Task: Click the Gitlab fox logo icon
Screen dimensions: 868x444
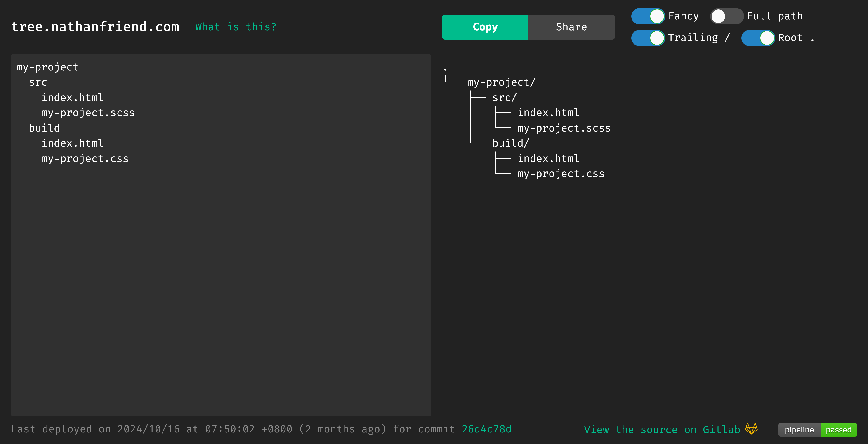Action: (751, 429)
